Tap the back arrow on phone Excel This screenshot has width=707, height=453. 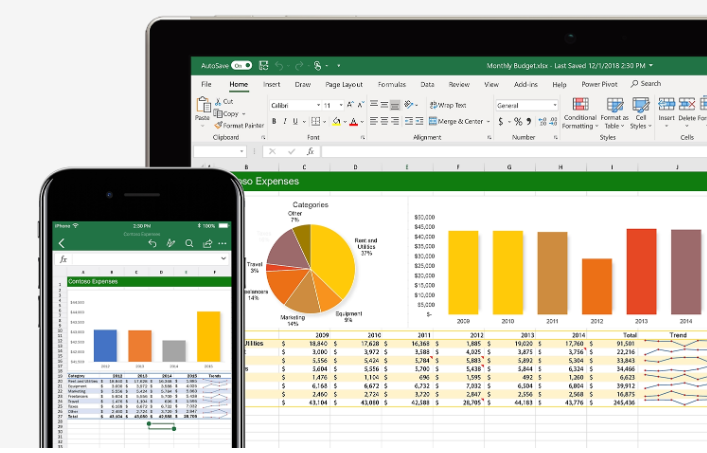point(62,243)
